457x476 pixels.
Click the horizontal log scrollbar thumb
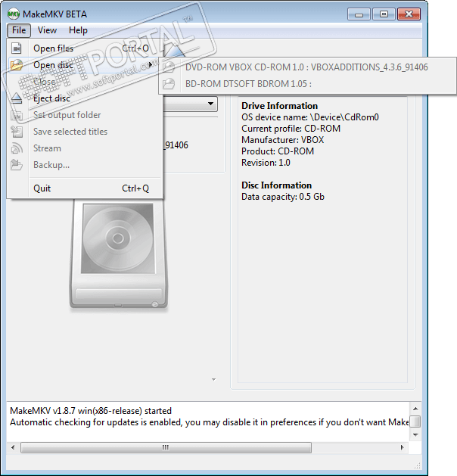(x=166, y=447)
